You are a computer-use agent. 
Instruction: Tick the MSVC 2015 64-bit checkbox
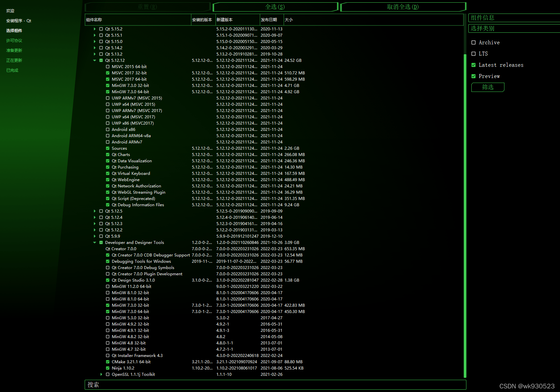108,67
